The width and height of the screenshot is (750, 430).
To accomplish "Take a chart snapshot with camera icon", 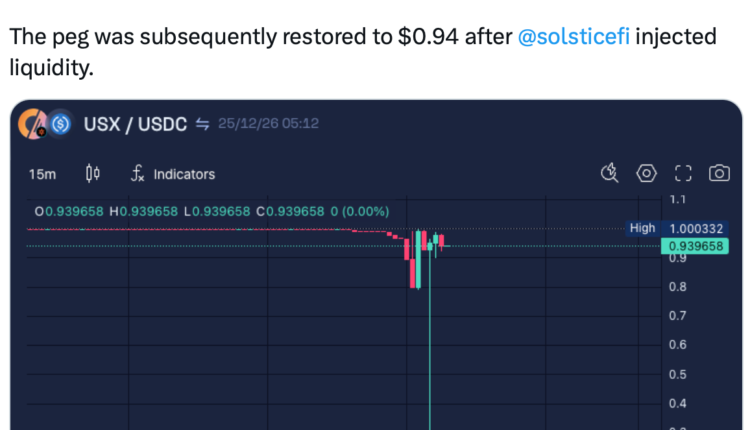I will coord(719,174).
